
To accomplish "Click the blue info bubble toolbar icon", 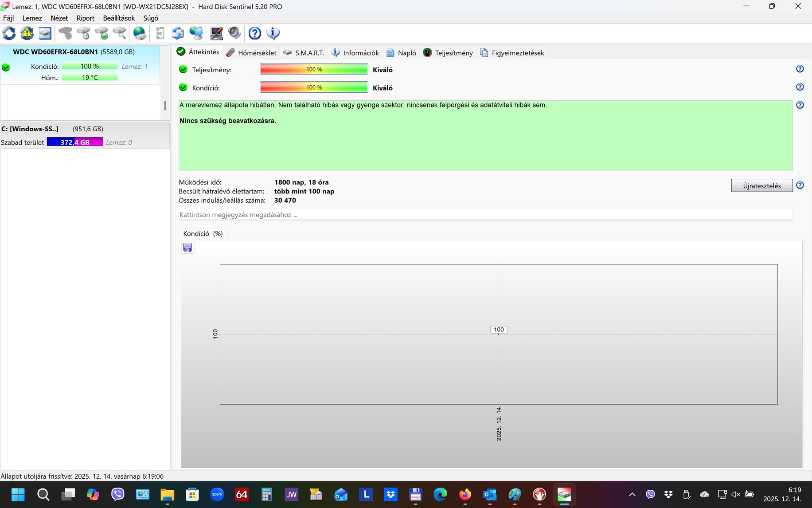I will (x=273, y=33).
